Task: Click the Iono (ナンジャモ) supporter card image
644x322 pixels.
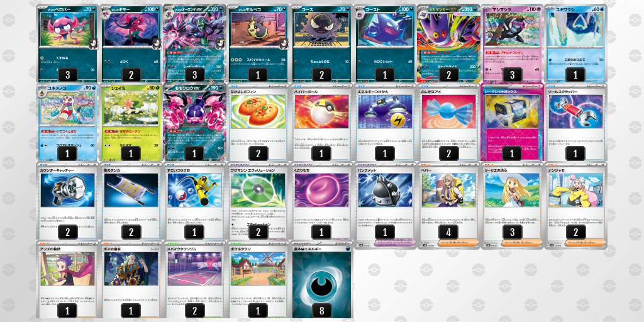Action: [x=575, y=190]
